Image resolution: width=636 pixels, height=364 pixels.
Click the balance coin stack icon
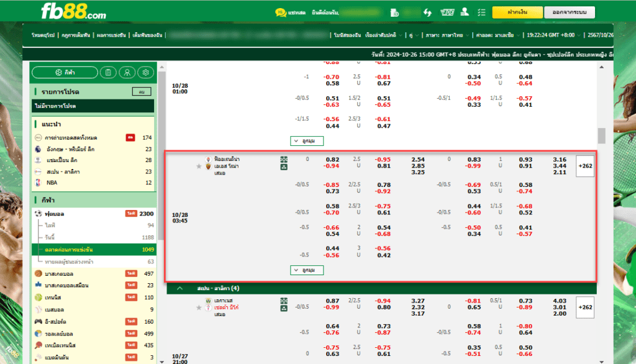coord(394,12)
